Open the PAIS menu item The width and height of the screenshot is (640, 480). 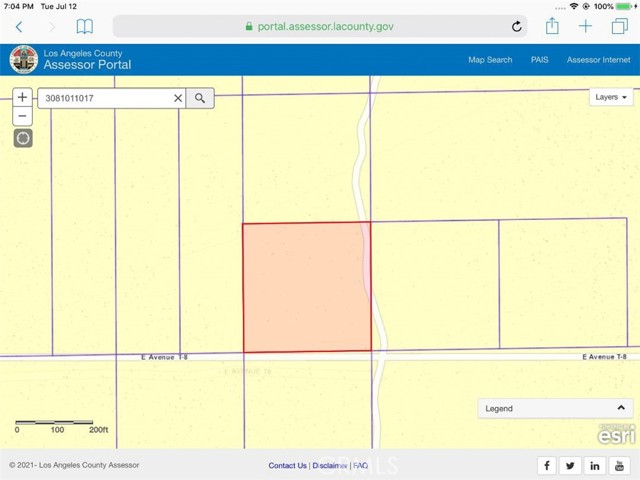[x=539, y=60]
